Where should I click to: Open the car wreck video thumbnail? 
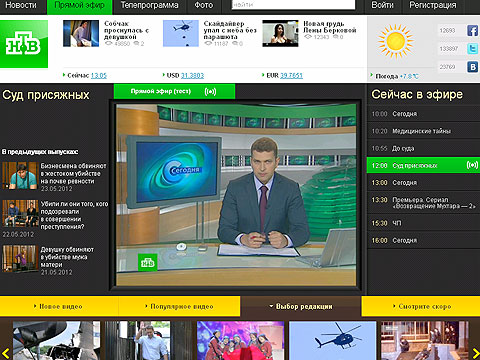[56, 340]
